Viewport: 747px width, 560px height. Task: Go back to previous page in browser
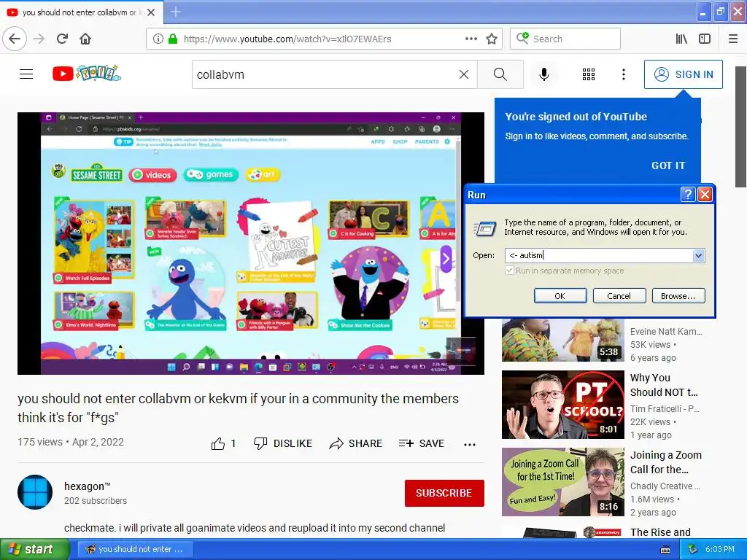pos(15,39)
